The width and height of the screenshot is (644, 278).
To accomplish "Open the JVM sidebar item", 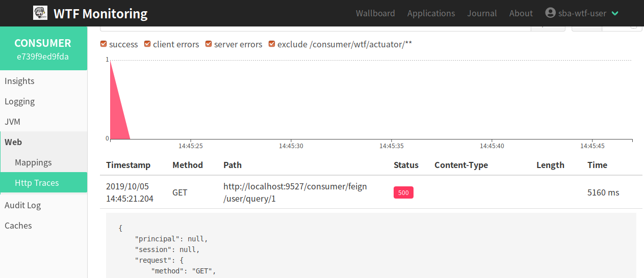I will (x=12, y=122).
